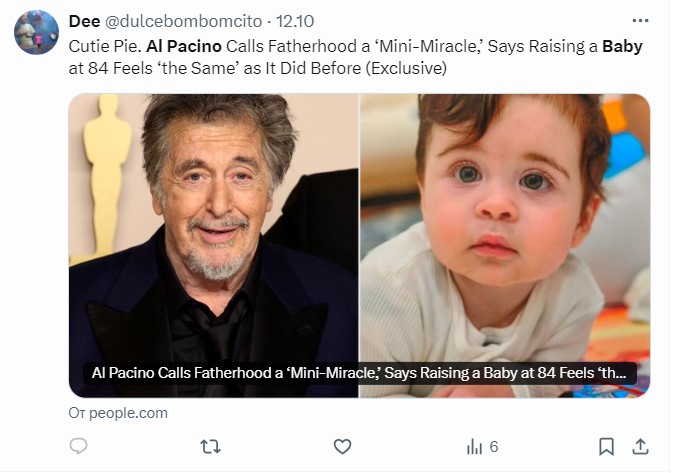Share the tweet via the upload arrow icon
690x473 pixels.
[641, 446]
